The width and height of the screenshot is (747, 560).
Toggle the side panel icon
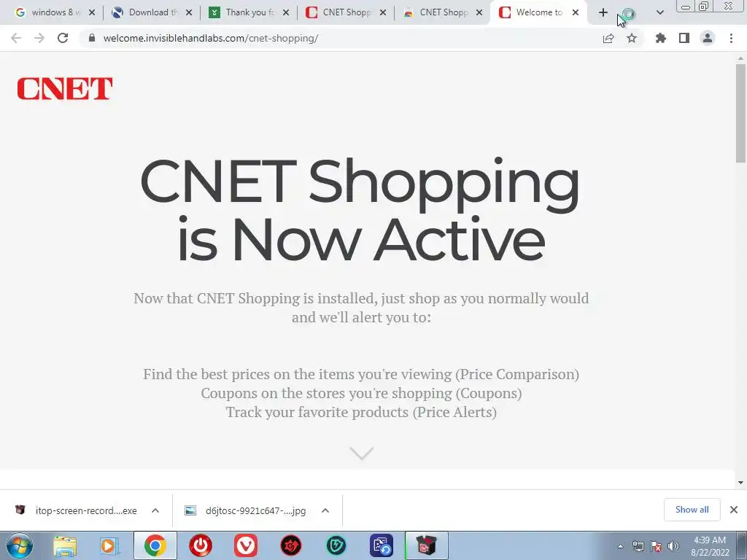[x=684, y=38]
